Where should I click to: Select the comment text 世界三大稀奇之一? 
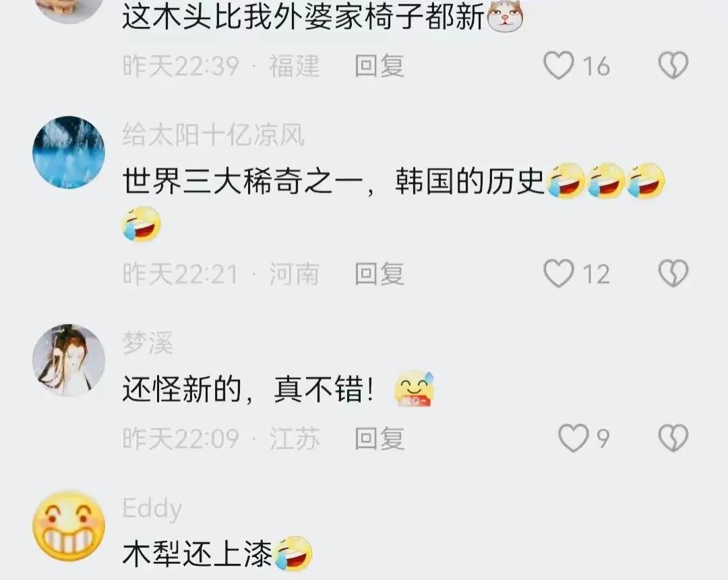(x=243, y=181)
